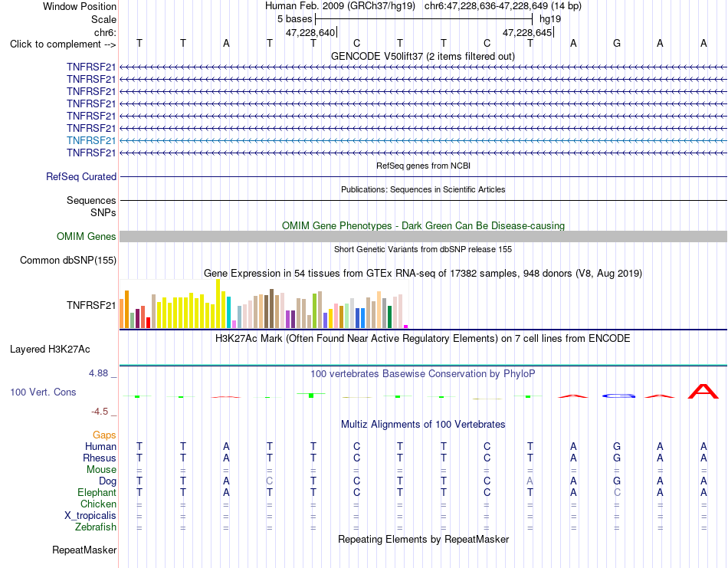Image resolution: width=728 pixels, height=568 pixels.
Task: Open the 'chr6:47,228,636-47,228,649 (14 bp)' position text
Action: click(503, 6)
